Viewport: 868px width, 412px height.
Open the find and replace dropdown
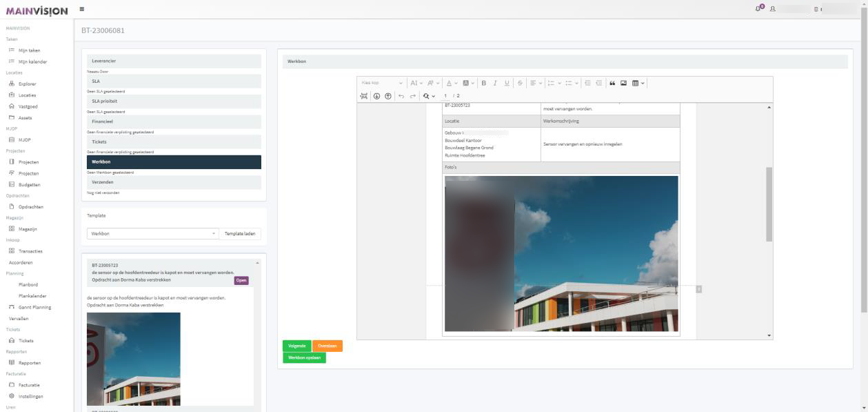429,96
